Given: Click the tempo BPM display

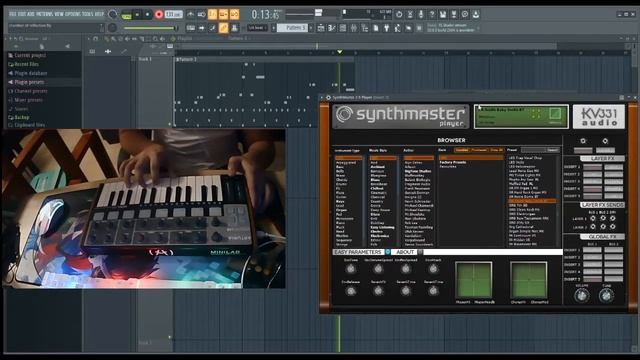Looking at the screenshot, I should pyautogui.click(x=173, y=15).
